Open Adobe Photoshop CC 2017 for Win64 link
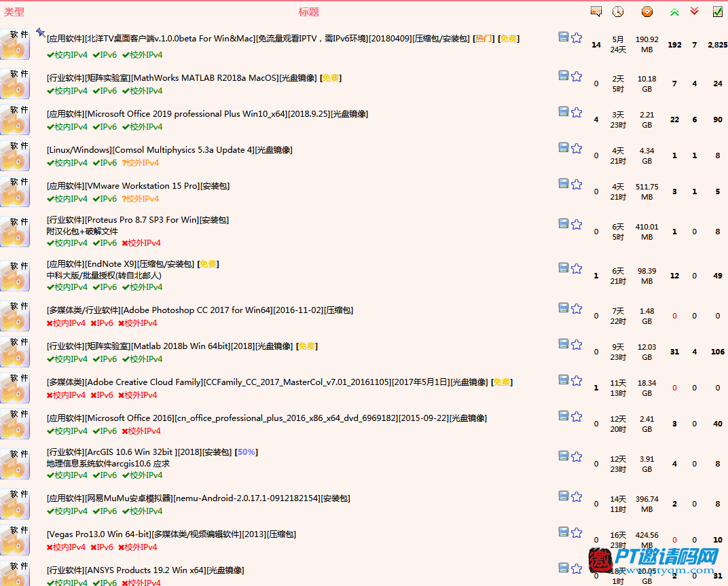The image size is (728, 586). pos(200,310)
